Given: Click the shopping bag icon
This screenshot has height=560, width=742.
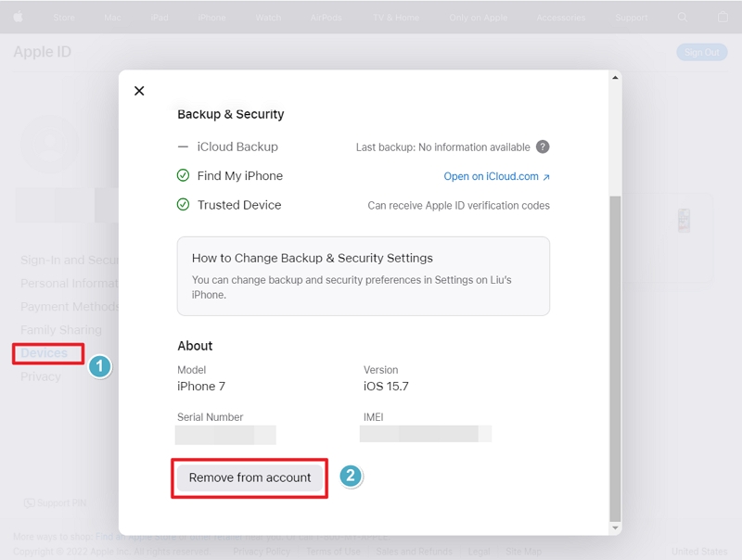Looking at the screenshot, I should (x=723, y=17).
